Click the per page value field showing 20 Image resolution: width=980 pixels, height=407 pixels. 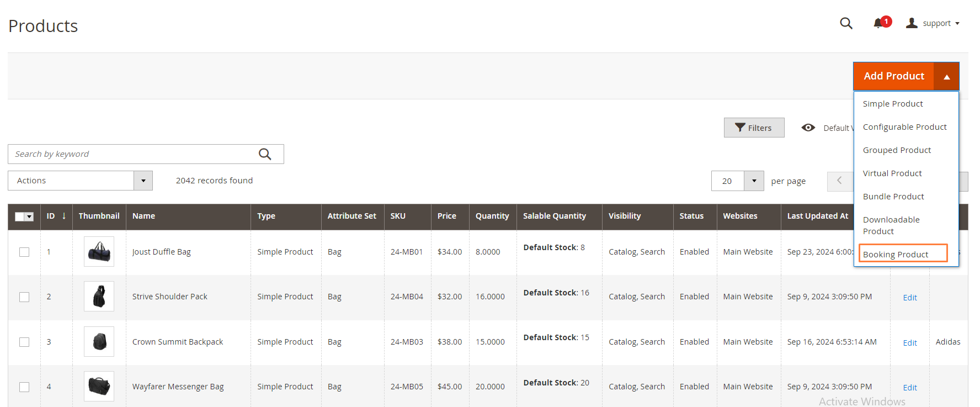728,181
